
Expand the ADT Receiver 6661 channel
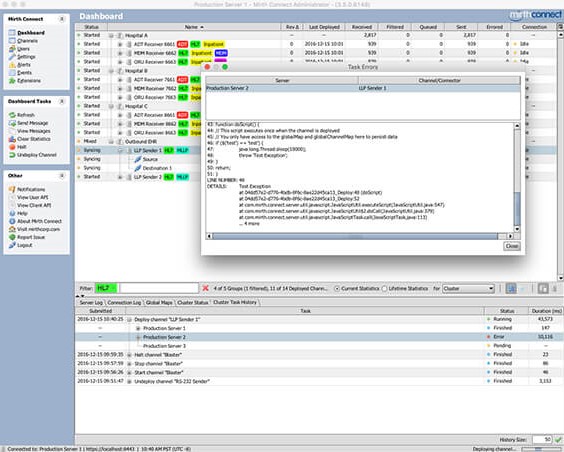click(x=120, y=44)
